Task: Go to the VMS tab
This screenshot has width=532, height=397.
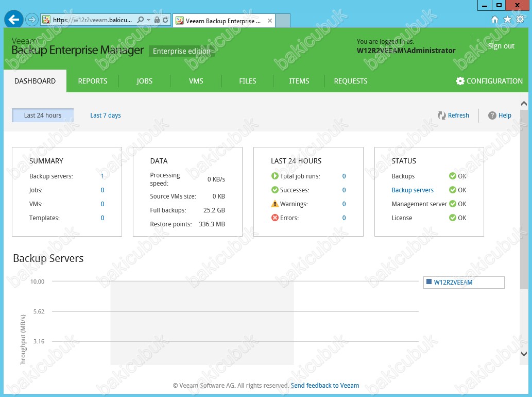Action: pyautogui.click(x=196, y=81)
